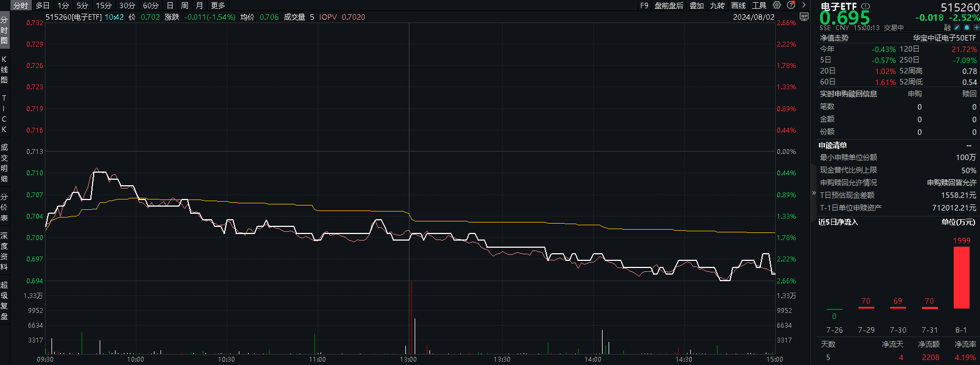Image resolution: width=980 pixels, height=365 pixels.
Task: Click the 叠加 overlay toolbar button
Action: click(x=697, y=5)
